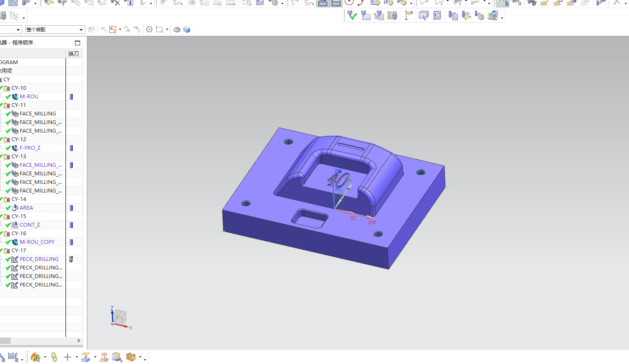This screenshot has height=364, width=629.
Task: Select the F-PRO_Z operation
Action: pyautogui.click(x=30, y=148)
